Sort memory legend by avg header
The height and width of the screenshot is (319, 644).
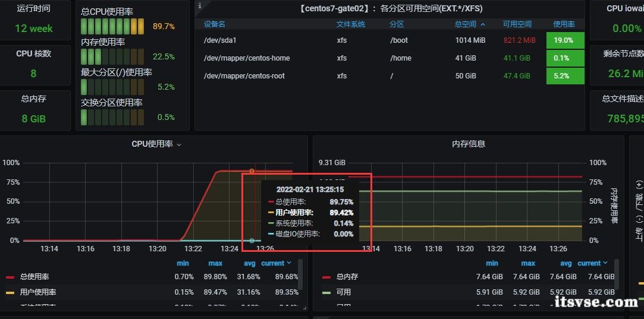pyautogui.click(x=566, y=263)
